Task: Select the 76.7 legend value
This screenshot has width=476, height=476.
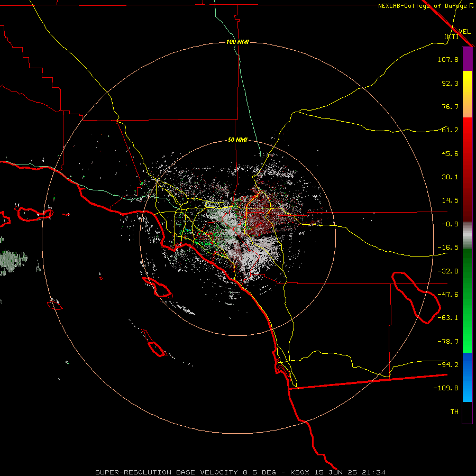Action: [450, 106]
